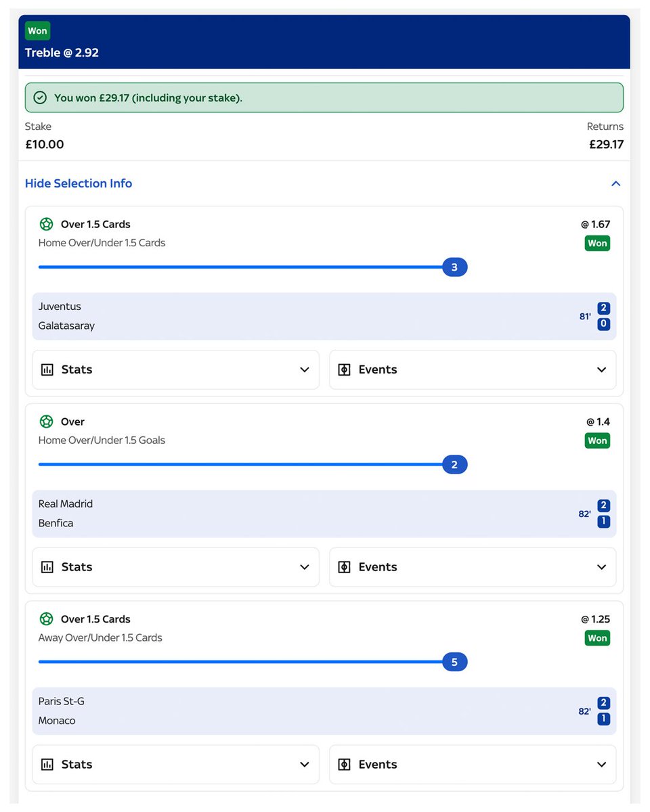This screenshot has height=812, width=650.
Task: Expand Stats for Paris St-G v Monaco
Action: 175,765
